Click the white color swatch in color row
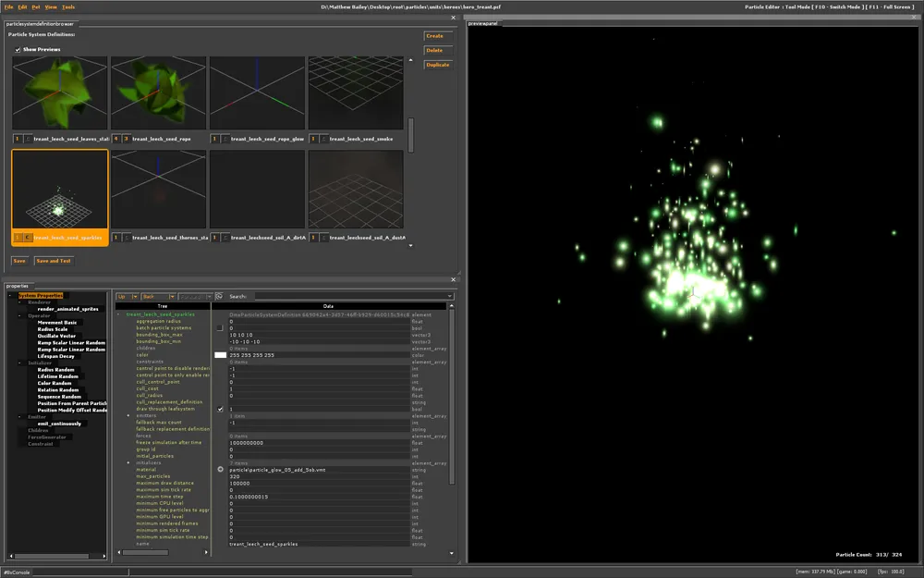Image resolution: width=924 pixels, height=578 pixels. [x=220, y=354]
